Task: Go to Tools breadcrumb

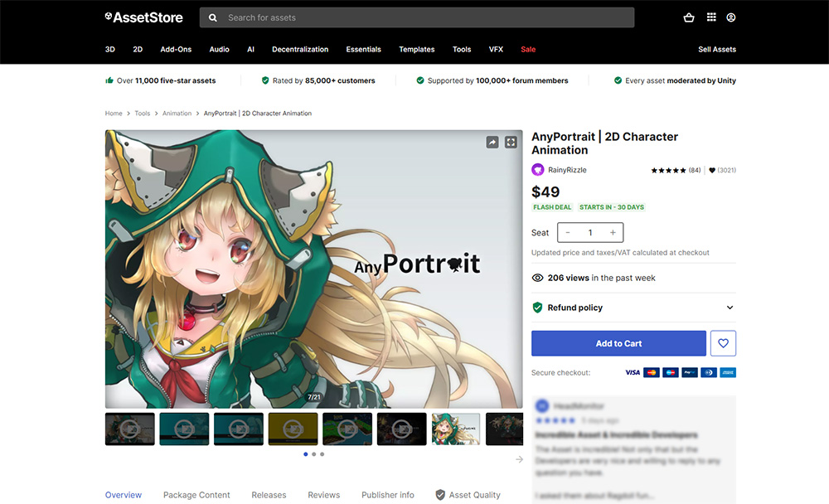Action: tap(143, 114)
